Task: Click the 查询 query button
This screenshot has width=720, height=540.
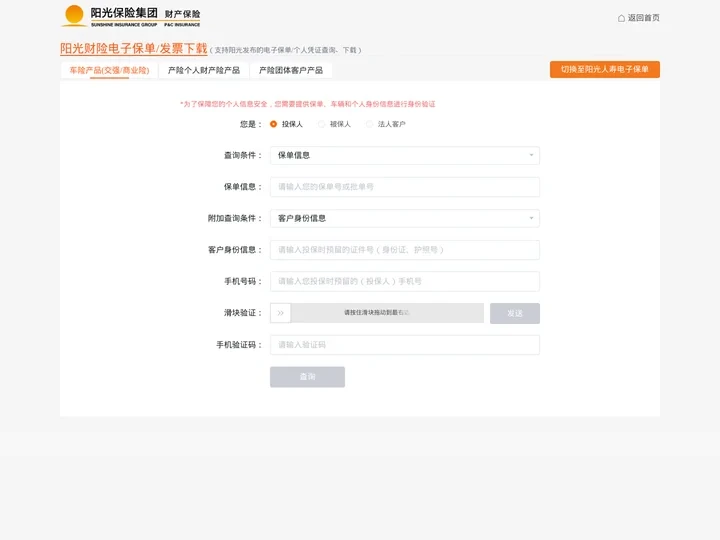Action: pyautogui.click(x=307, y=377)
